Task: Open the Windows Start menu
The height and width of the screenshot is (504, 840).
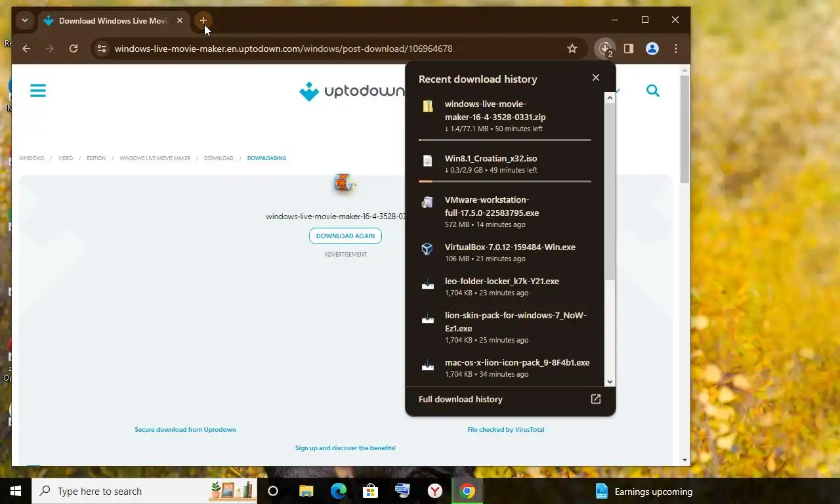Action: [x=16, y=491]
